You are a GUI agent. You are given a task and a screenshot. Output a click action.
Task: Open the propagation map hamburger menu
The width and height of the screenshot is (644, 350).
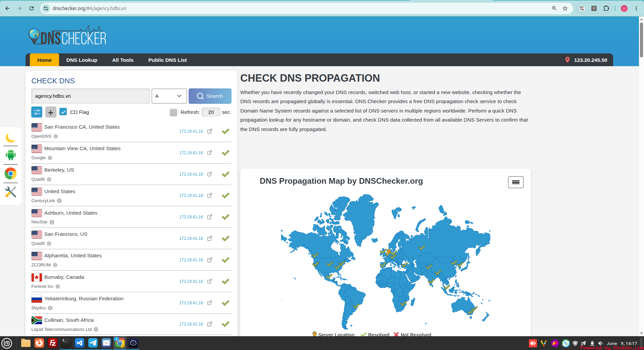click(516, 182)
